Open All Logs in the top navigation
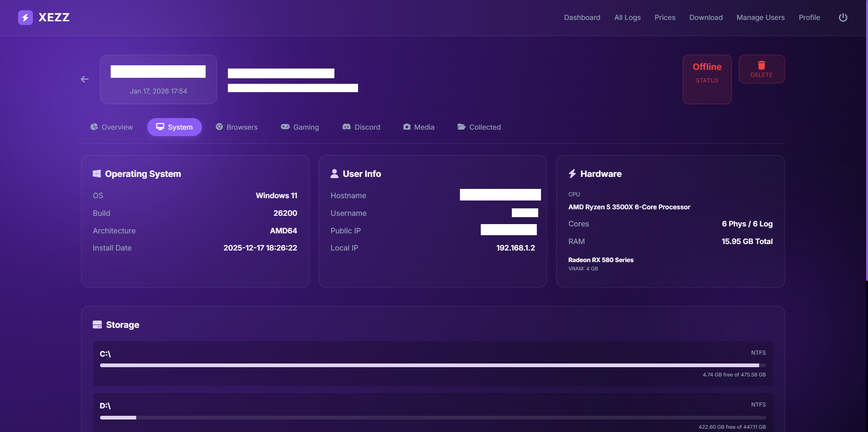Image resolution: width=868 pixels, height=432 pixels. (627, 18)
